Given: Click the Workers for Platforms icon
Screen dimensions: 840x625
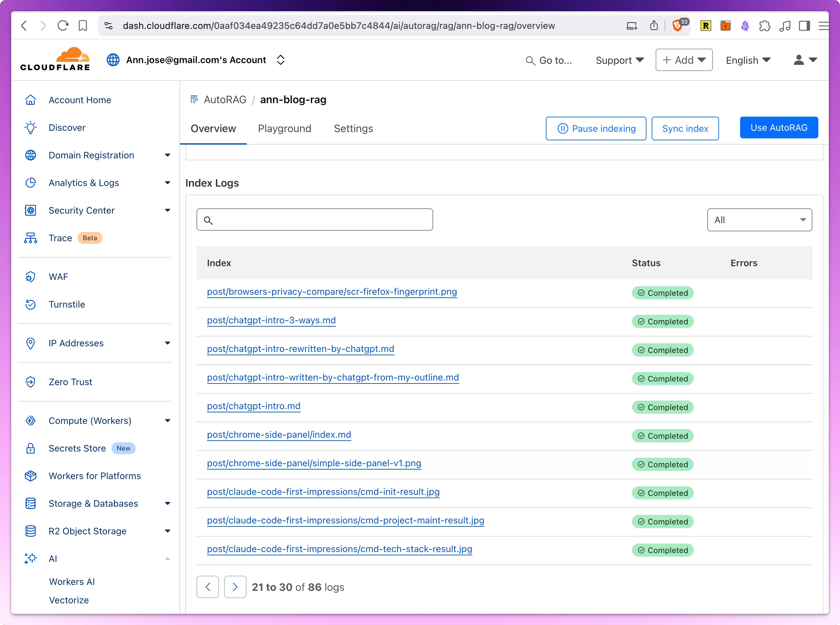Looking at the screenshot, I should point(31,476).
